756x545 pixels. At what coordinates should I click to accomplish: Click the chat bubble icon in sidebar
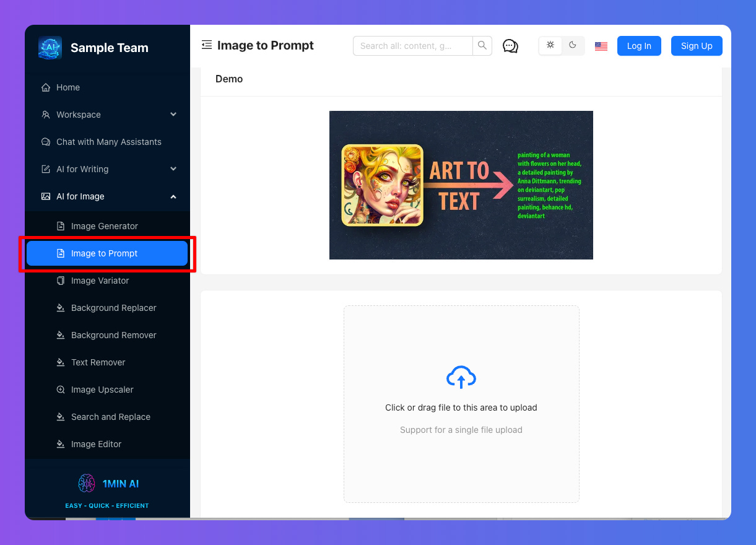(46, 142)
